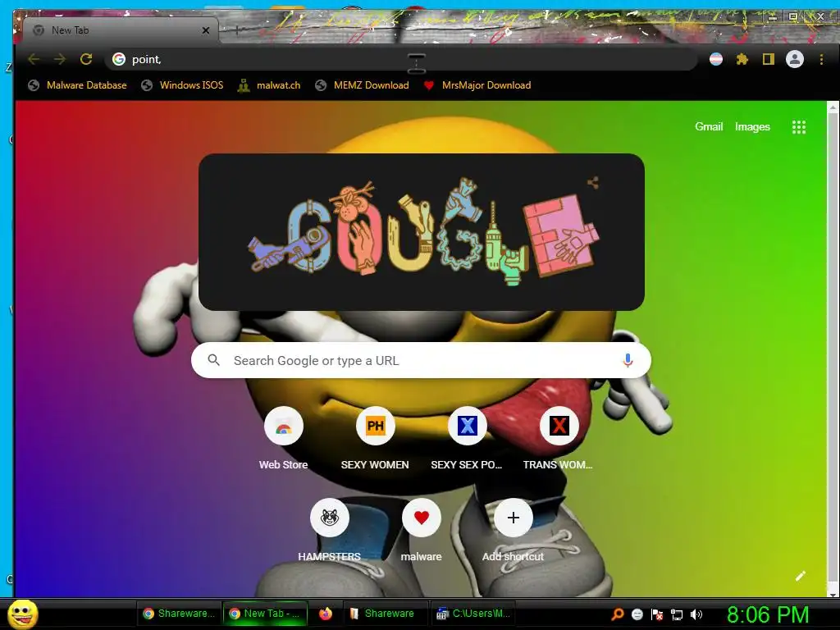Image resolution: width=840 pixels, height=630 pixels.
Task: Start voice search with microphone icon
Action: click(628, 361)
